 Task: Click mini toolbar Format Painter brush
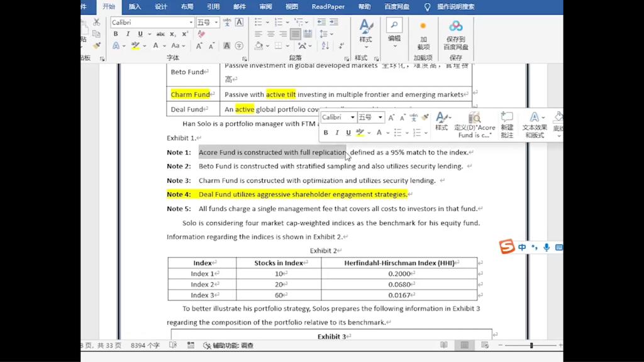click(x=425, y=118)
